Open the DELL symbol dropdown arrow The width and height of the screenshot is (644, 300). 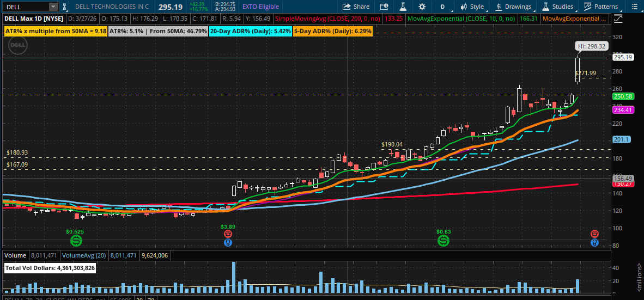53,7
